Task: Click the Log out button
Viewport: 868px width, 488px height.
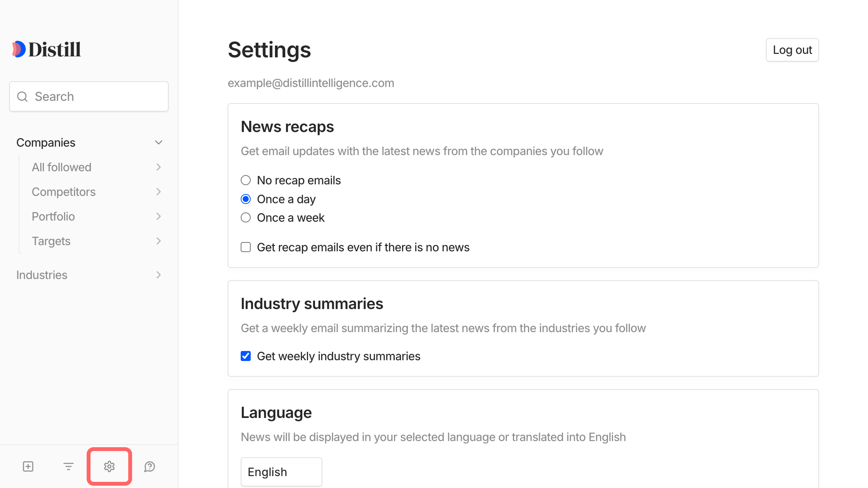Action: (792, 50)
